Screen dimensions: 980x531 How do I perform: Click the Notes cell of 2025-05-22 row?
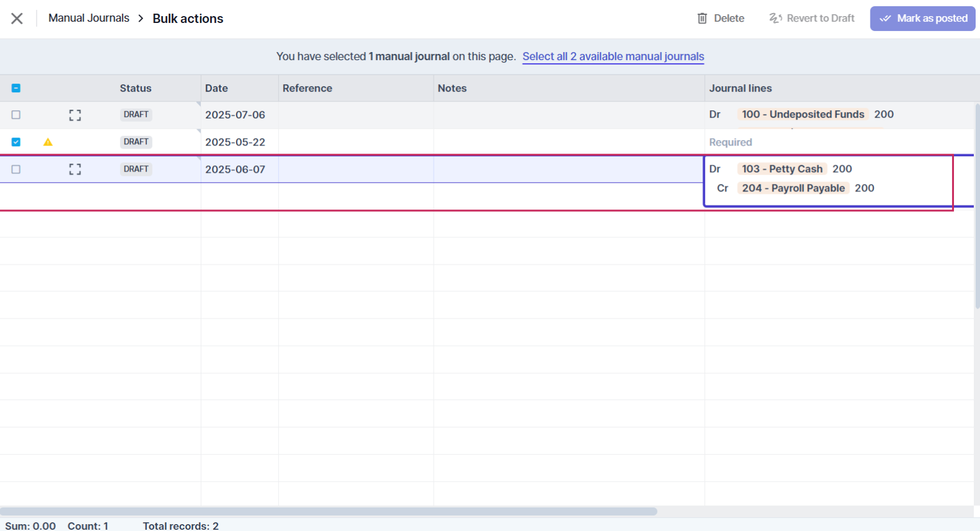pos(569,142)
